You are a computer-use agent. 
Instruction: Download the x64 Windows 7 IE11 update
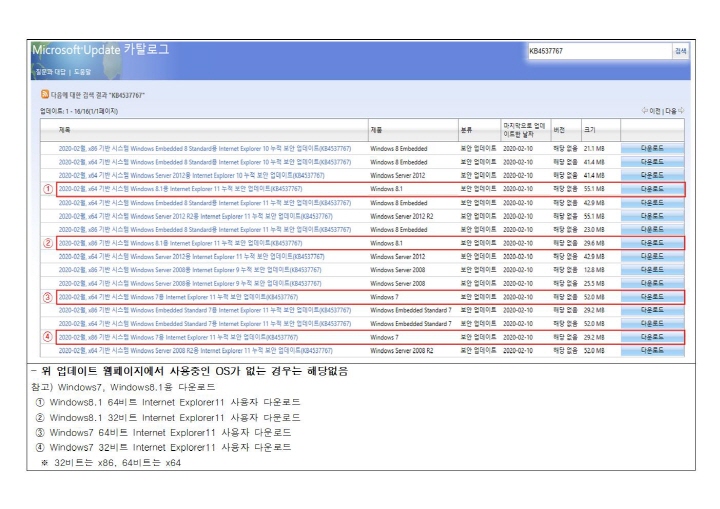tap(651, 297)
